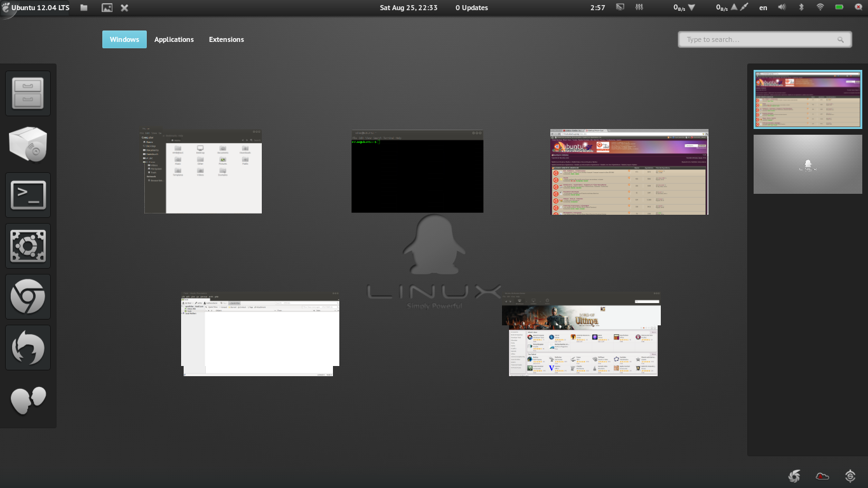Select the Ubuntu forum browser window thumbnail

coord(629,172)
